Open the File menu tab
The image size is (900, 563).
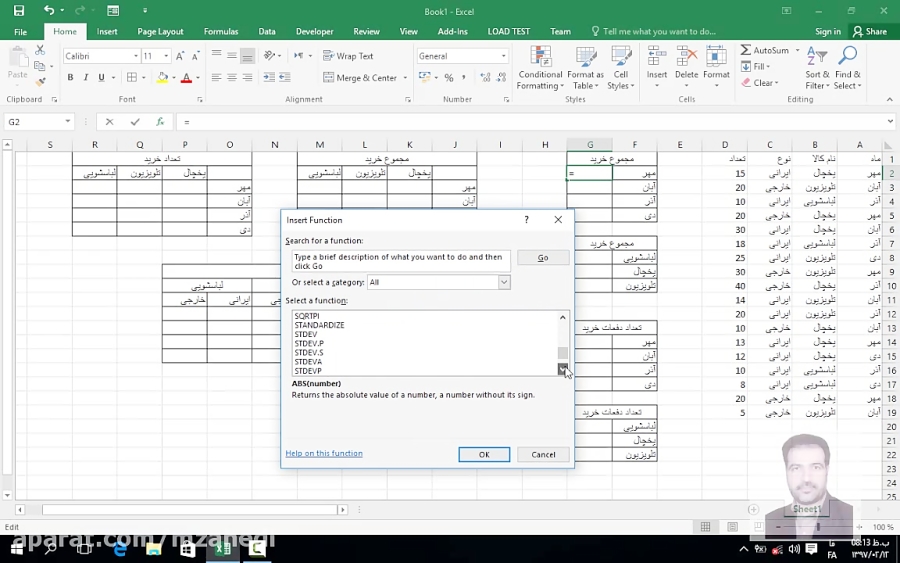pyautogui.click(x=20, y=32)
